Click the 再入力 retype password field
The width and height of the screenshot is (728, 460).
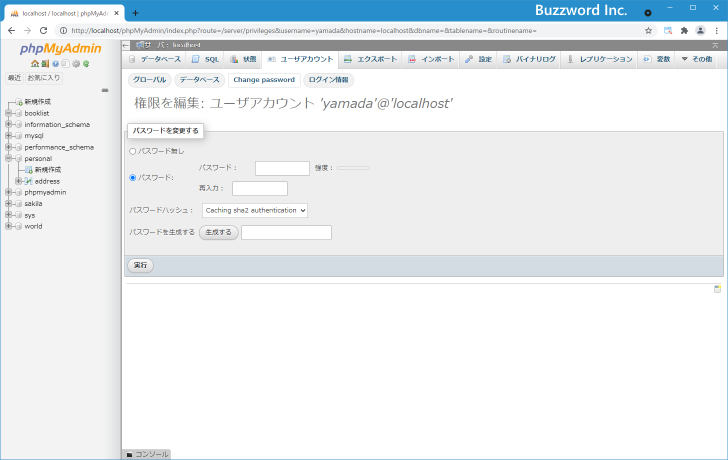pyautogui.click(x=260, y=188)
